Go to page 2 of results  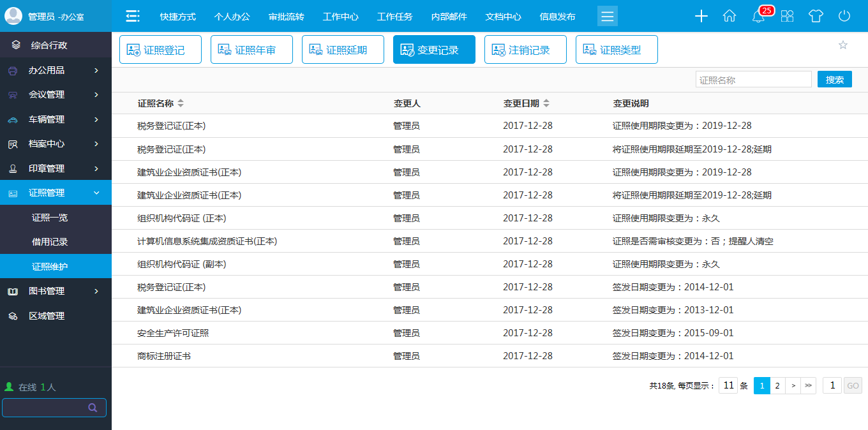pos(777,385)
